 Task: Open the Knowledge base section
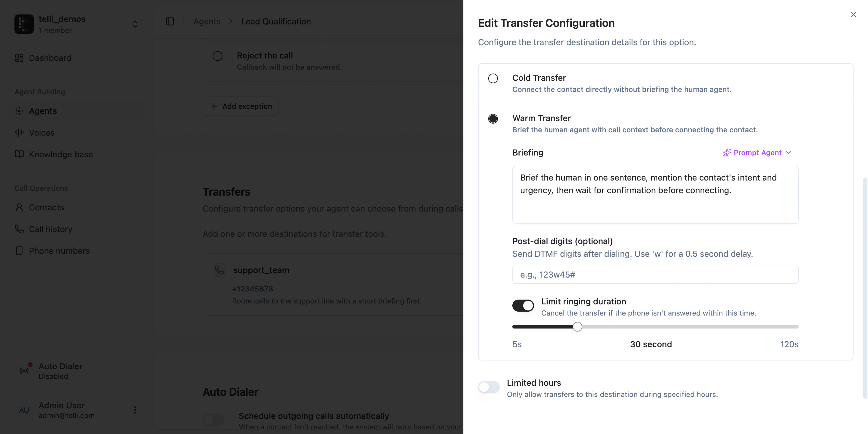click(61, 154)
